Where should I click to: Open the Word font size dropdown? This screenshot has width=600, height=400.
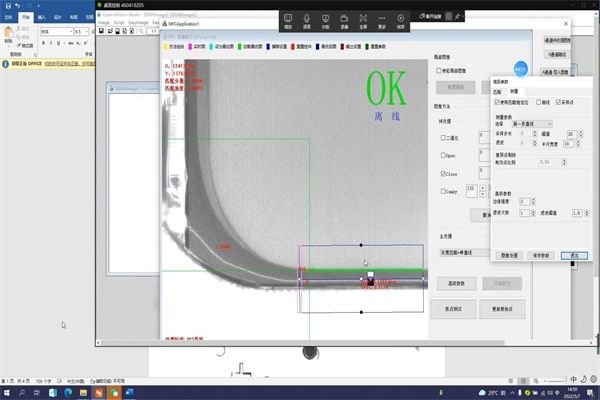(87, 31)
